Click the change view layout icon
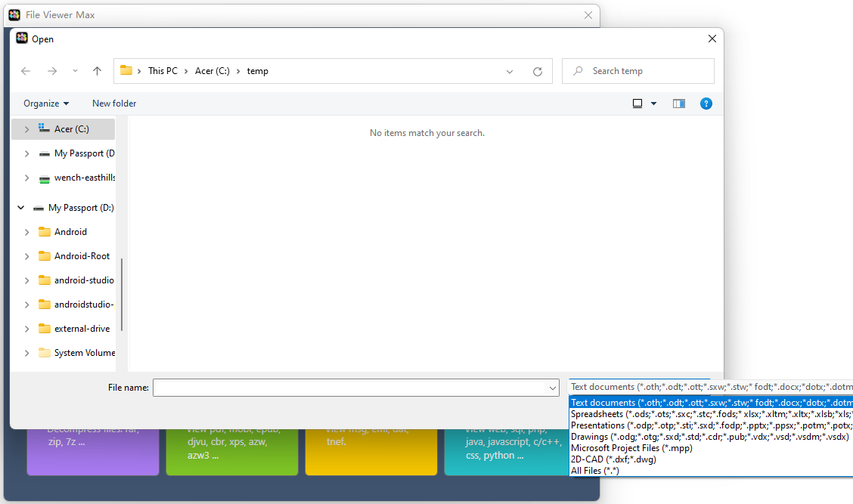Viewport: 853px width, 504px height. 637,103
